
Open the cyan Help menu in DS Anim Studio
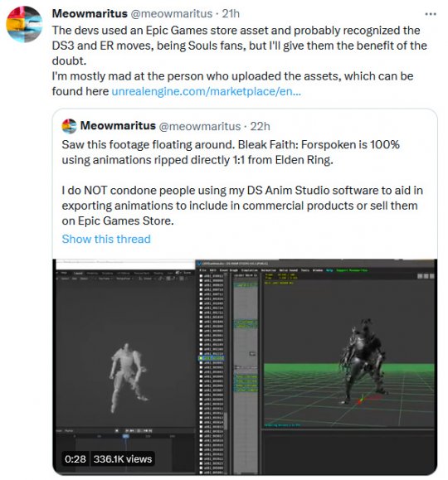[x=329, y=270]
